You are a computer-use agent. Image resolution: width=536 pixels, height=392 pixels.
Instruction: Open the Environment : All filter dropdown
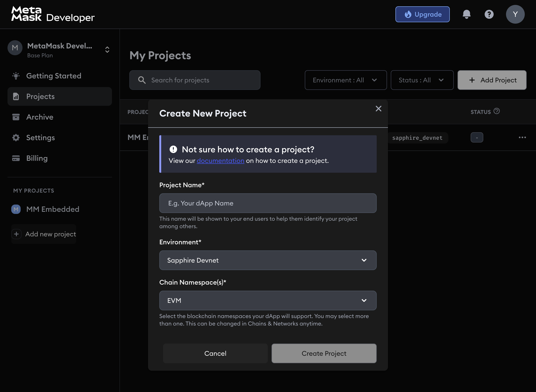pyautogui.click(x=346, y=80)
